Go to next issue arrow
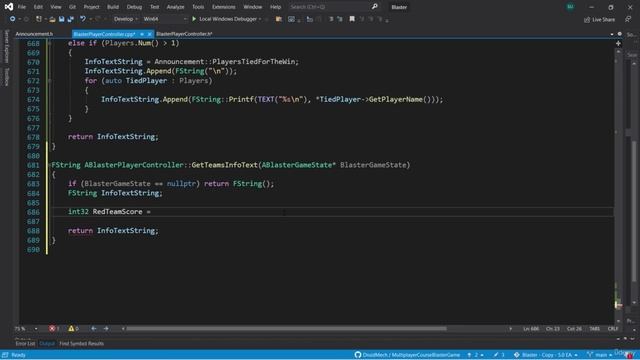 point(106,329)
